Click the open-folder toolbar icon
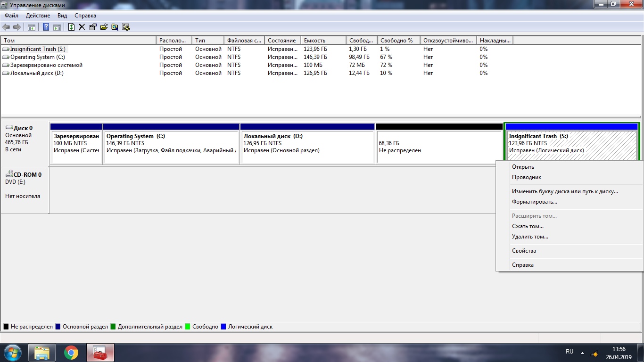The width and height of the screenshot is (644, 362). tap(104, 27)
